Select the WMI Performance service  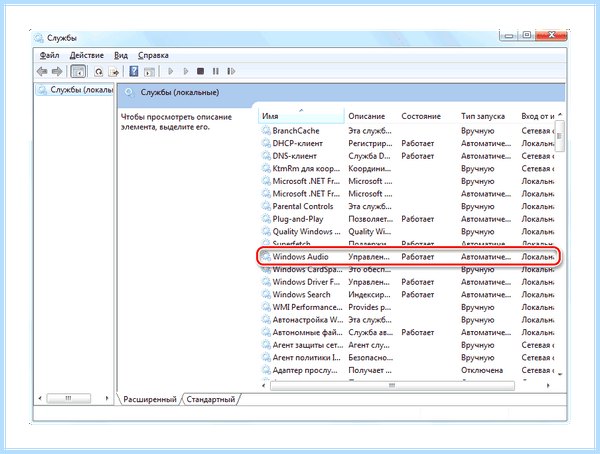[x=408, y=307]
